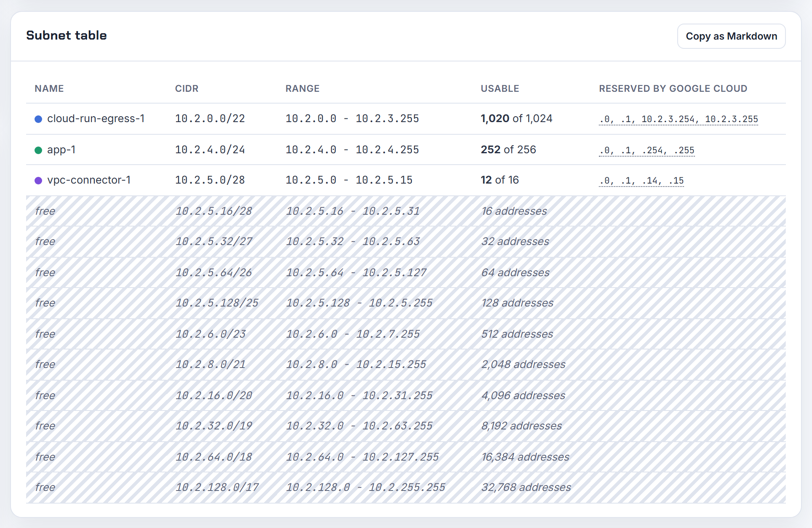Click the usable count 252 of 256
The height and width of the screenshot is (528, 812).
coord(508,150)
